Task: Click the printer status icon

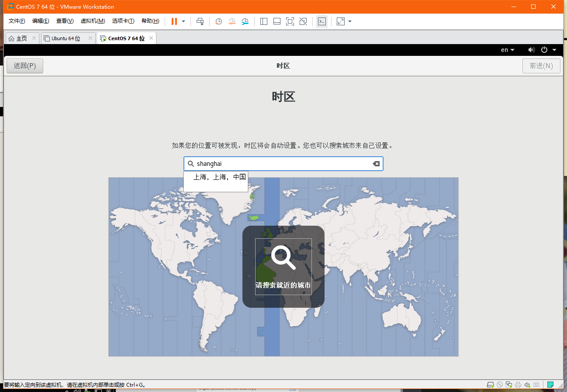Action: [x=518, y=385]
